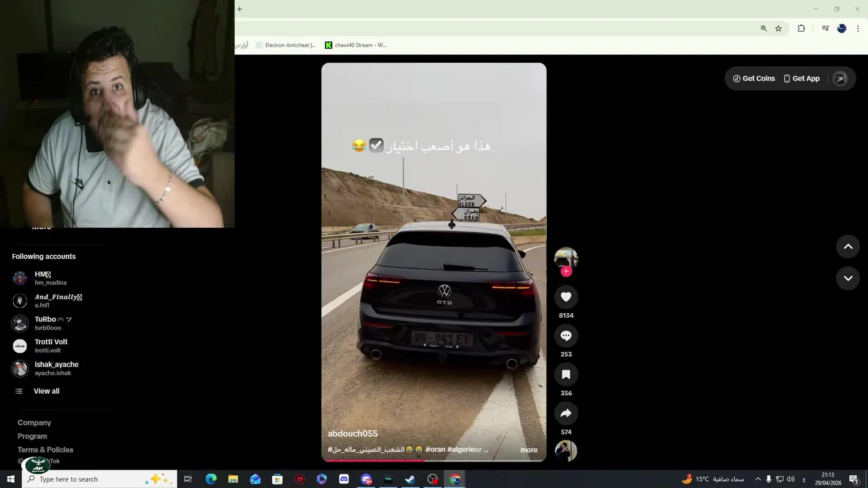This screenshot has width=868, height=488.
Task: Click the 'Type here to search' box
Action: point(100,479)
